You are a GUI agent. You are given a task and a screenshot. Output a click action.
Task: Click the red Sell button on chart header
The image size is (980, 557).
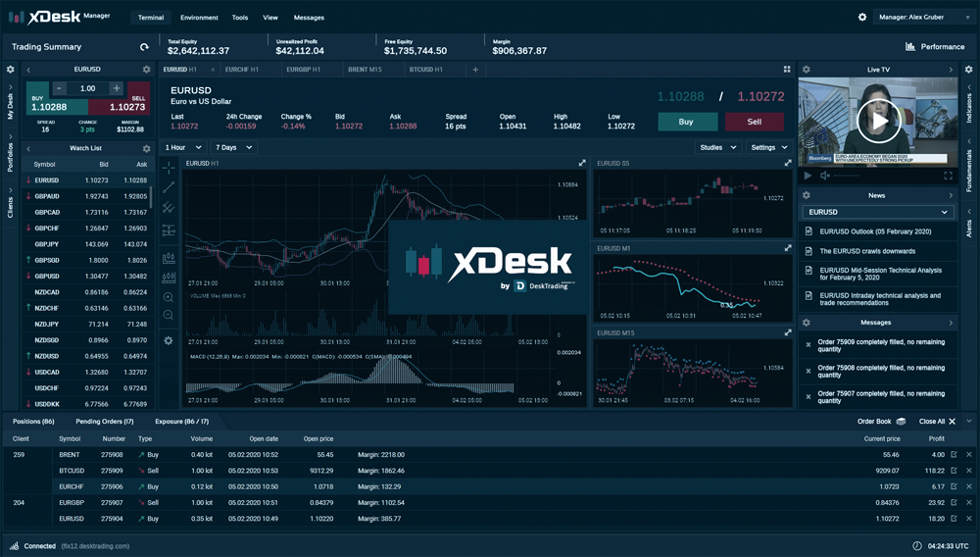pos(755,122)
